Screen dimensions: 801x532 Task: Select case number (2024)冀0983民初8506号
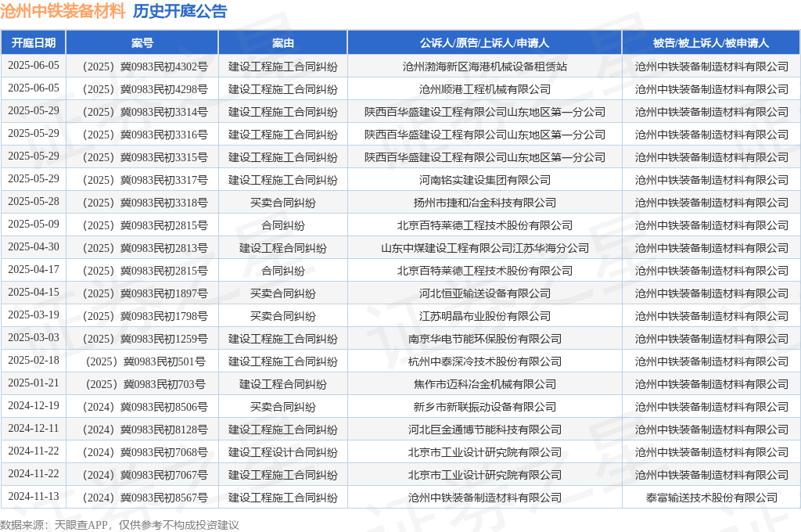pyautogui.click(x=145, y=407)
